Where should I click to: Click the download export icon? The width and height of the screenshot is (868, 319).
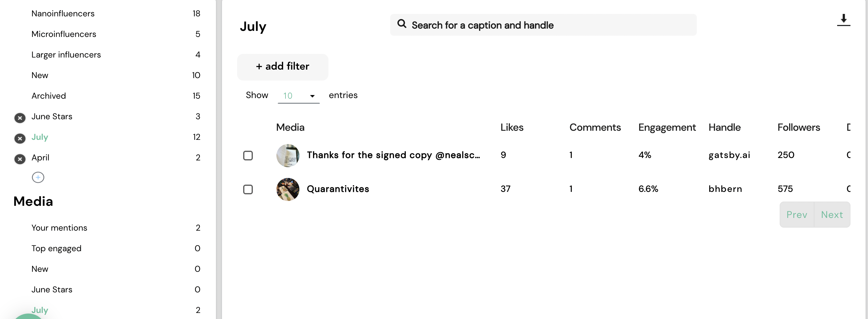tap(844, 20)
